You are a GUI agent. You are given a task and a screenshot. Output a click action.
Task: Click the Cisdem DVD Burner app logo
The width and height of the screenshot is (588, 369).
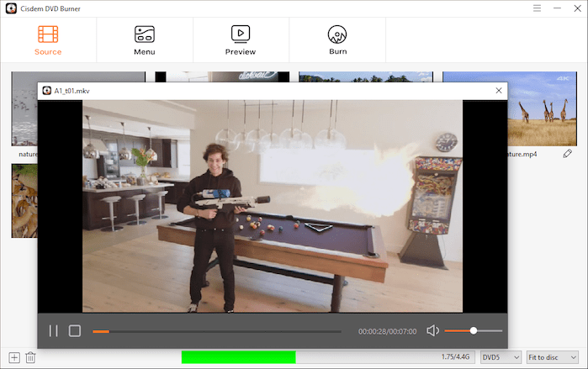(x=11, y=8)
